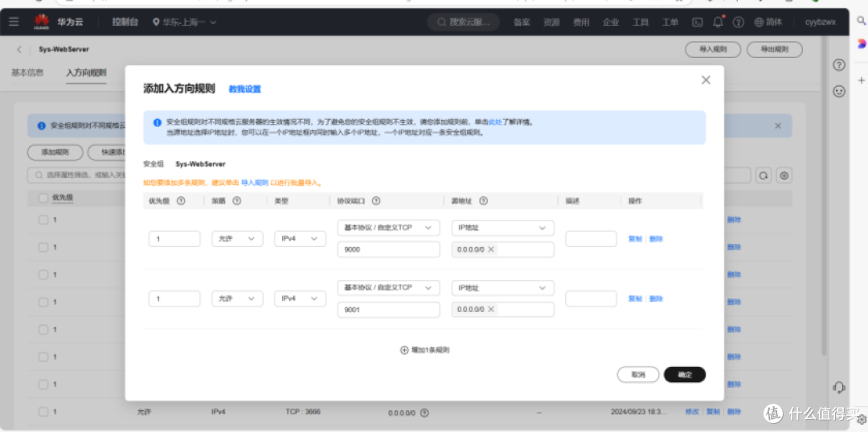Click 修改 in the TCP : 3666 row

(692, 412)
